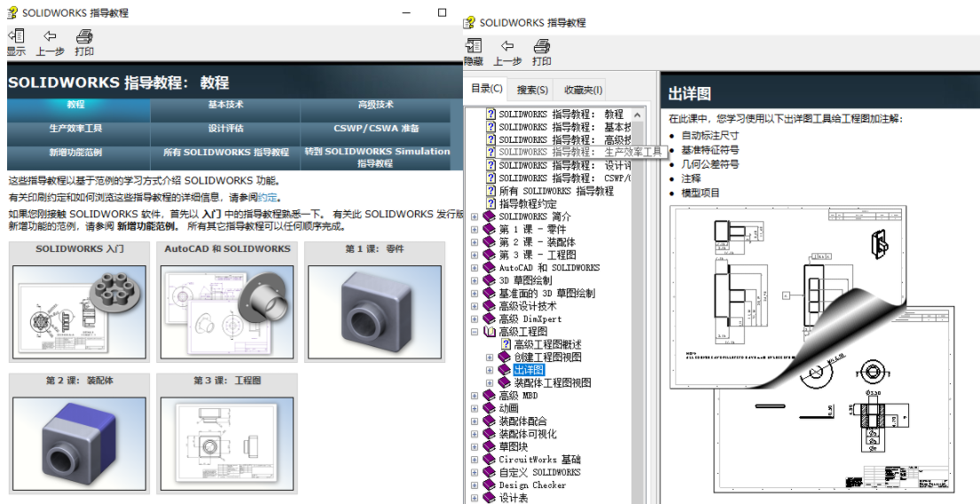Click book icon next to 高级设计技术
Image resolution: width=980 pixels, height=504 pixels.
tap(490, 306)
